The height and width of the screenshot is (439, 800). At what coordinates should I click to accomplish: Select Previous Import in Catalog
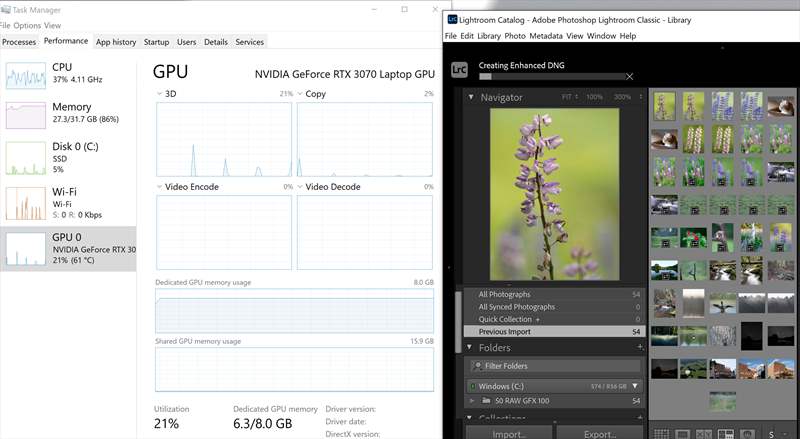point(554,331)
